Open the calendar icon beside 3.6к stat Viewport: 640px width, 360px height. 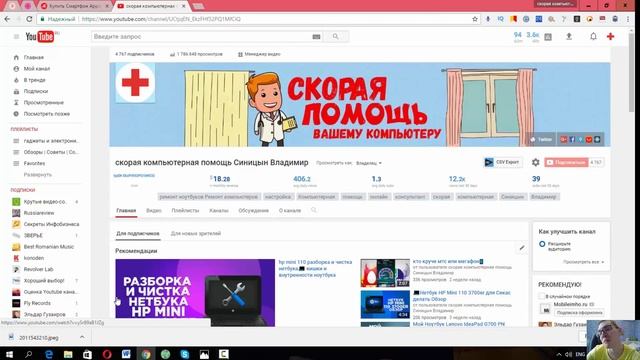[x=548, y=37]
